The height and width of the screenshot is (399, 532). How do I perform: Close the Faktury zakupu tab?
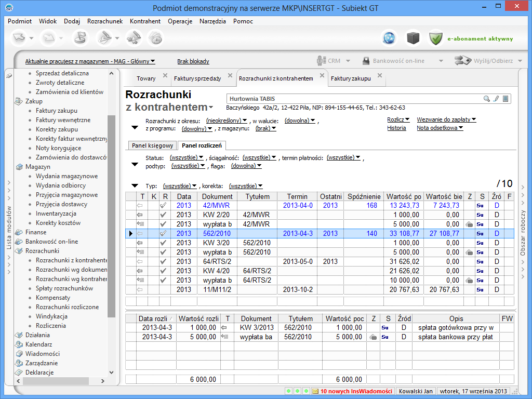coord(380,75)
